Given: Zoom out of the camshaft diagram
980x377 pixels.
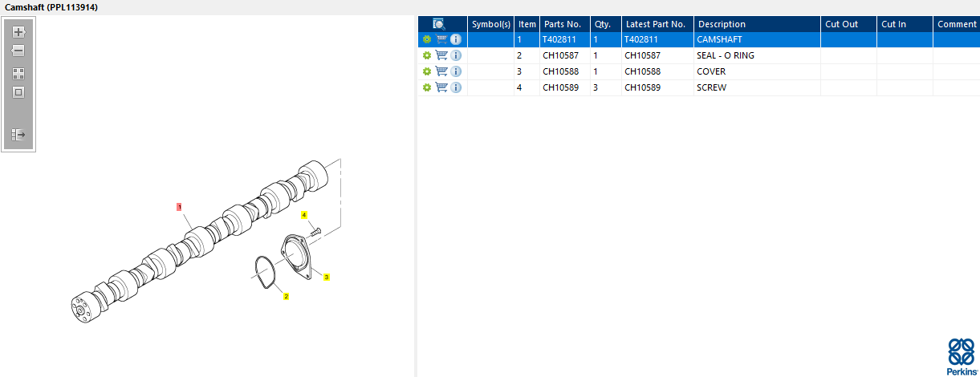Looking at the screenshot, I should click(18, 51).
